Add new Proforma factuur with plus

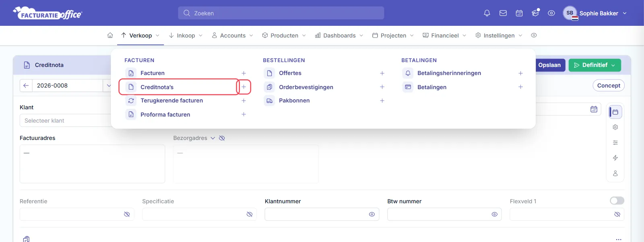244,115
